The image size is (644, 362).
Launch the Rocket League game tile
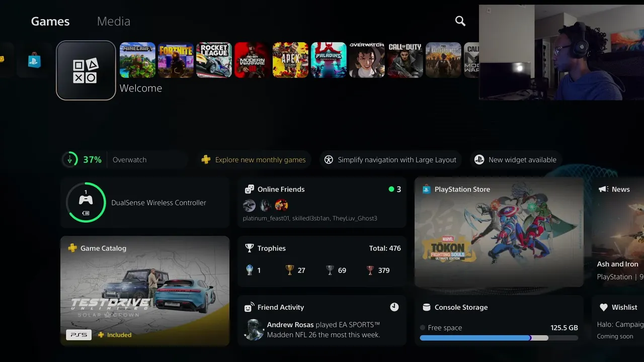pyautogui.click(x=214, y=60)
